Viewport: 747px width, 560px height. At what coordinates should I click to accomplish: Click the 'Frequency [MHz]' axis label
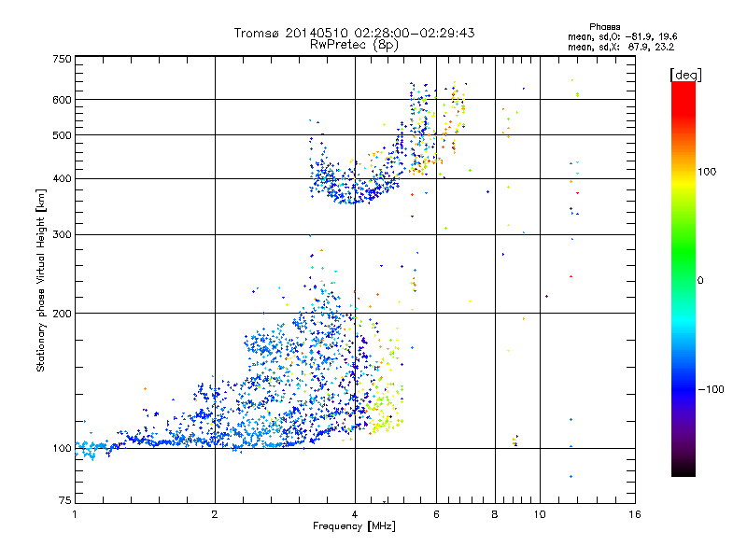pos(354,526)
